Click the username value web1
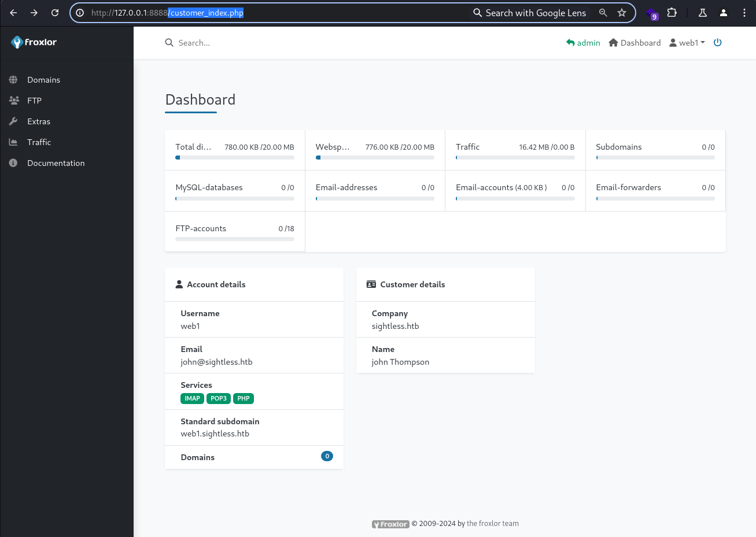The image size is (756, 537). click(x=190, y=326)
